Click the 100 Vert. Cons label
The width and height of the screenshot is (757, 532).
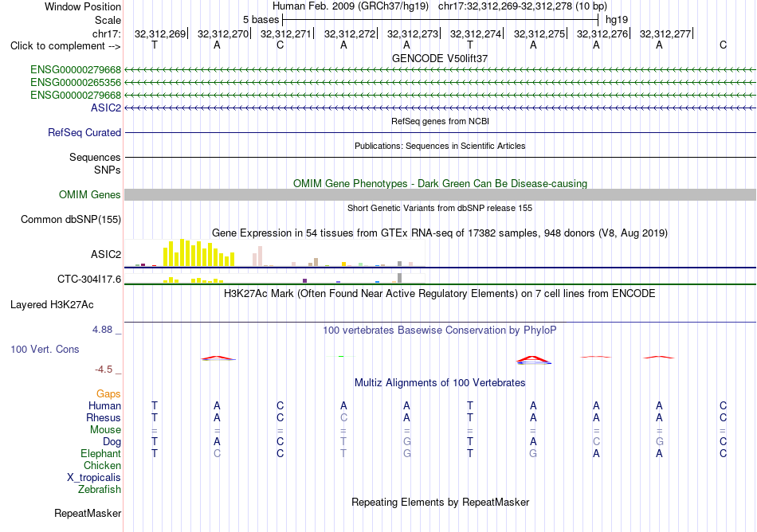pyautogui.click(x=45, y=349)
